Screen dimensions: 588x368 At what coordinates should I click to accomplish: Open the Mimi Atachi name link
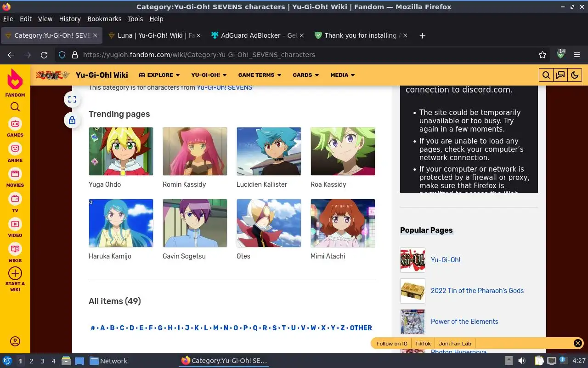click(328, 256)
